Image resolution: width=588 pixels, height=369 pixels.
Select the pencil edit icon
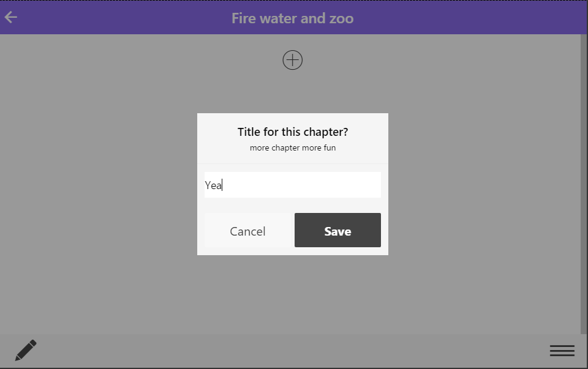coord(26,350)
